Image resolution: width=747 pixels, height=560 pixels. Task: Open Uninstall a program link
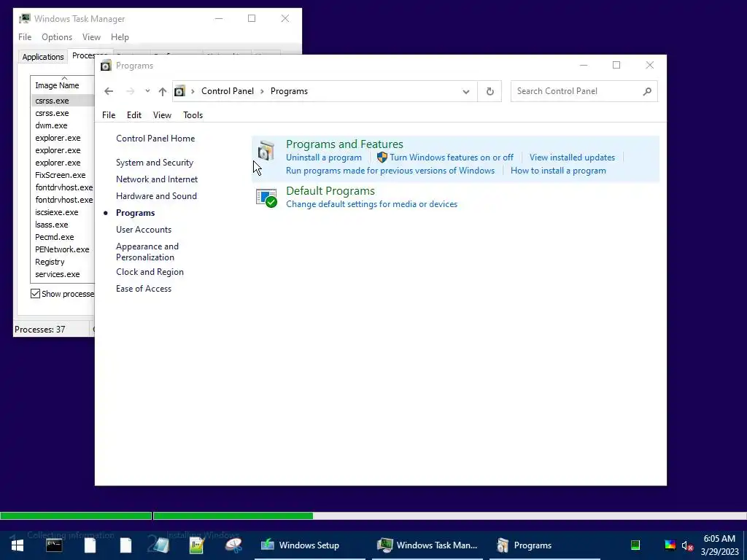click(324, 157)
